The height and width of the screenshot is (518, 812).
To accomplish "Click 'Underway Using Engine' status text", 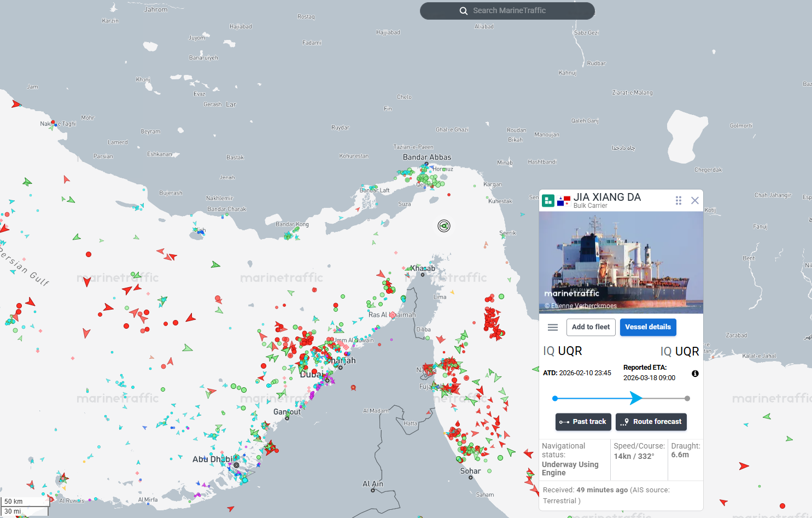I will (x=570, y=469).
